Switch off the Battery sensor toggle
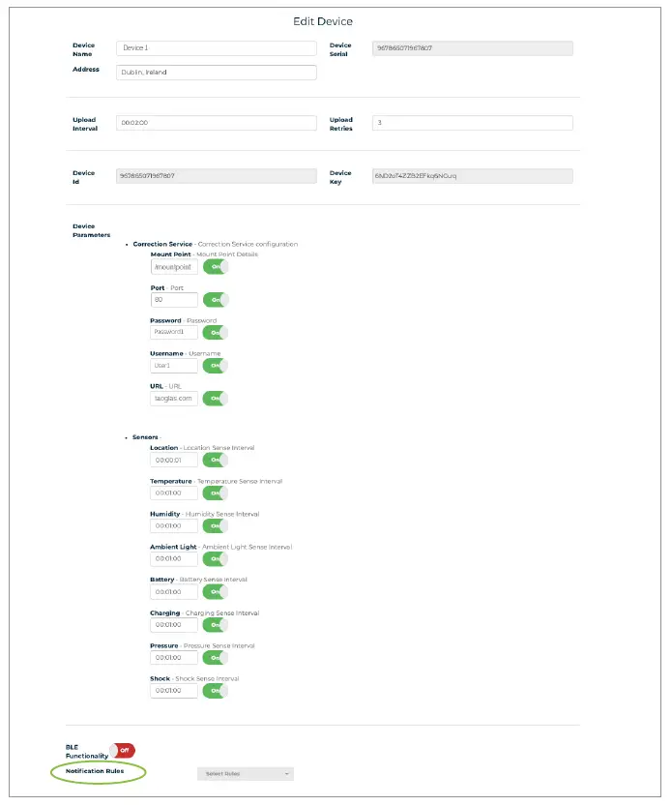This screenshot has height=806, width=672. click(215, 592)
